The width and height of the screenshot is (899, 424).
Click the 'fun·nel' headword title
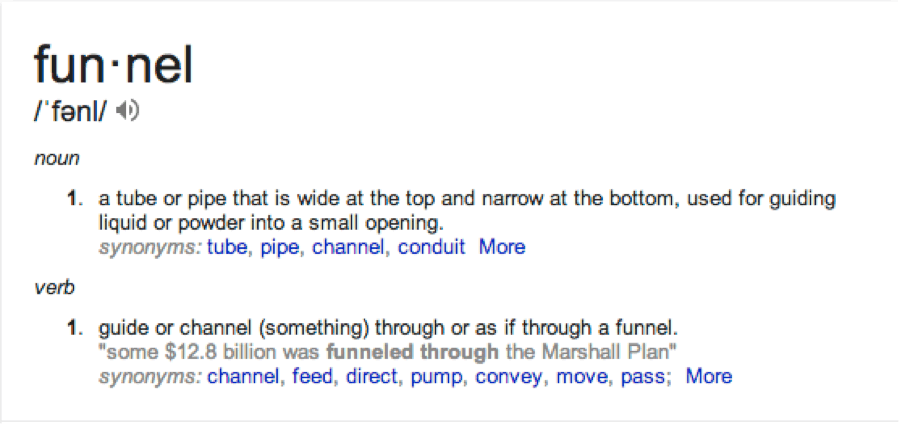coord(114,64)
